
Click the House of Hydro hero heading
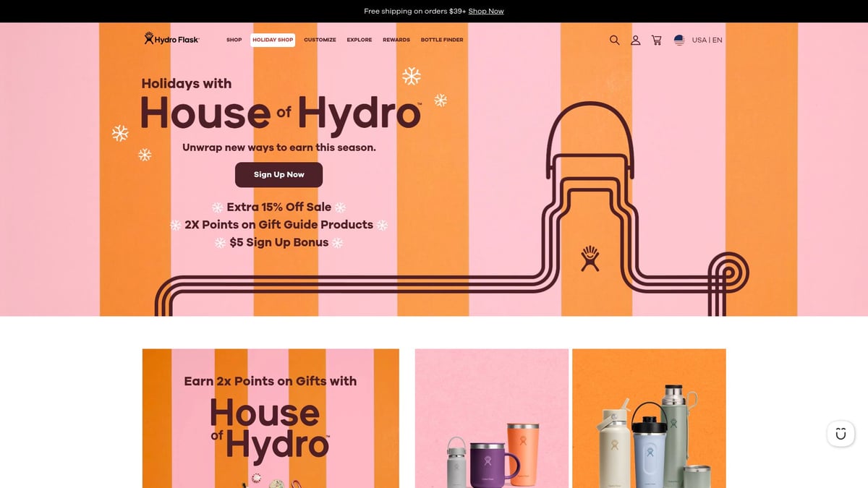click(280, 113)
